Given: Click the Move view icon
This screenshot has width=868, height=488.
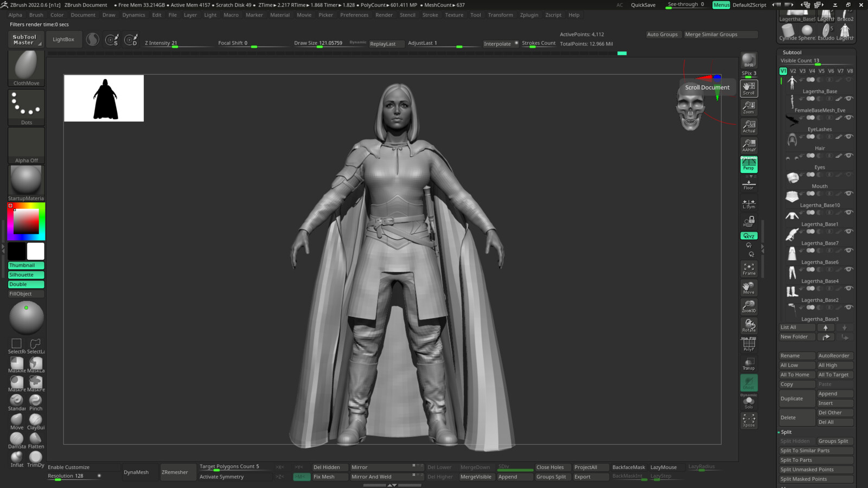Looking at the screenshot, I should (749, 288).
